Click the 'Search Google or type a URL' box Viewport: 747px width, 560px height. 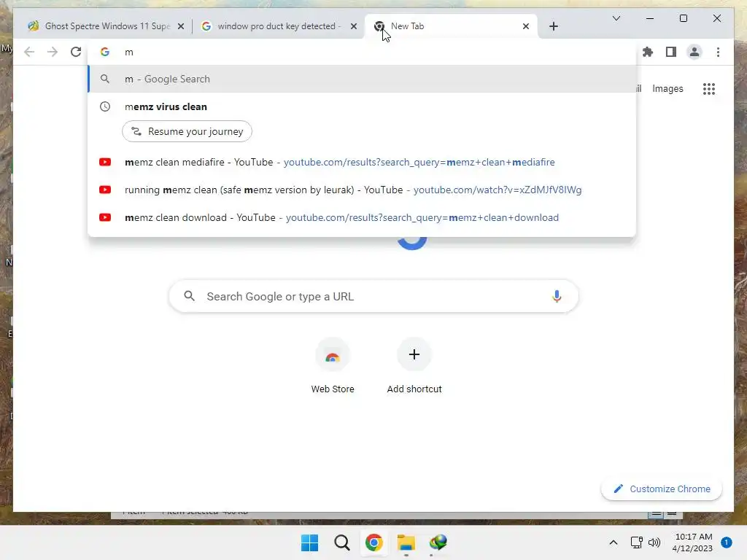[373, 296]
